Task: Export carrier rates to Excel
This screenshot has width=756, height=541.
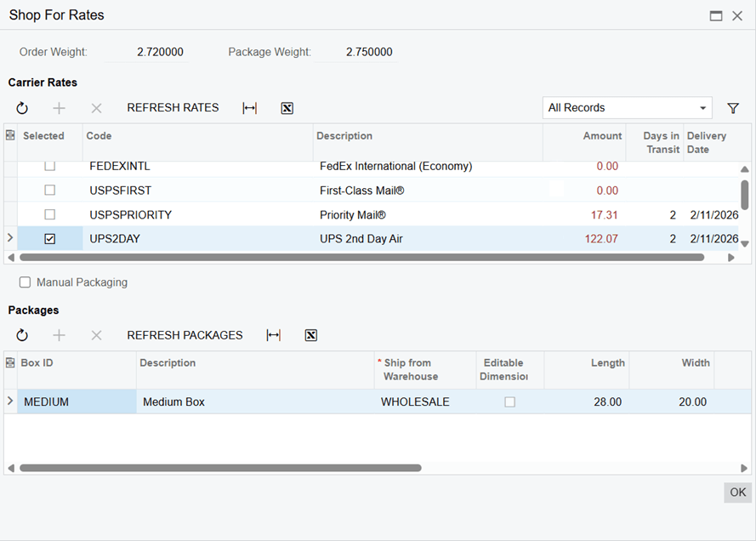Action: coord(287,108)
